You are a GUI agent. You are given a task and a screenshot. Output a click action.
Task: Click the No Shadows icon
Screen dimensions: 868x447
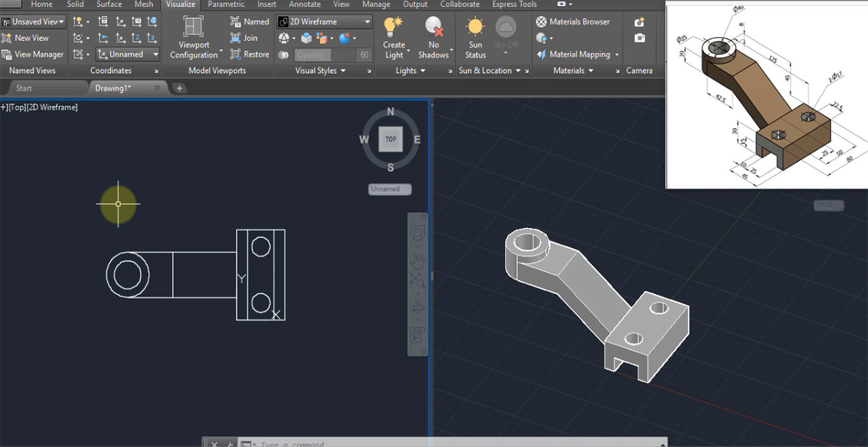(433, 26)
